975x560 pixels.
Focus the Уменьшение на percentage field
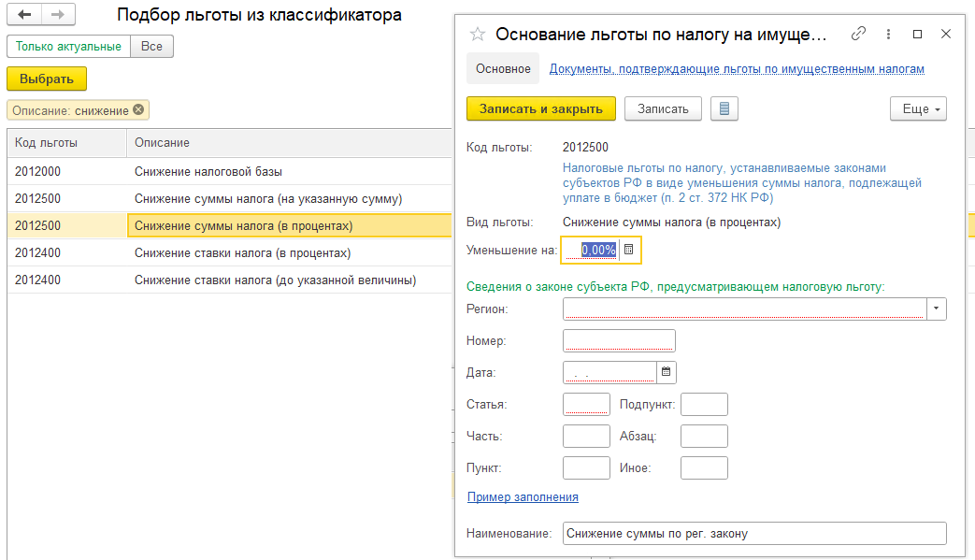592,250
